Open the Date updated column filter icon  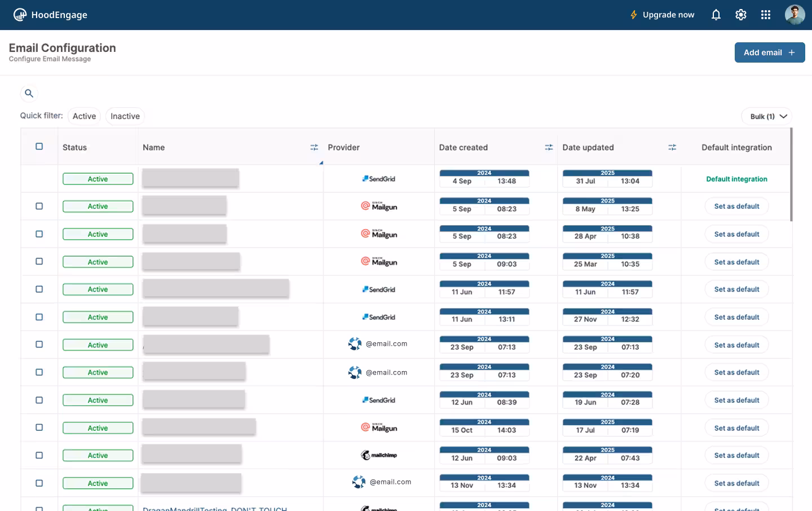coord(672,147)
